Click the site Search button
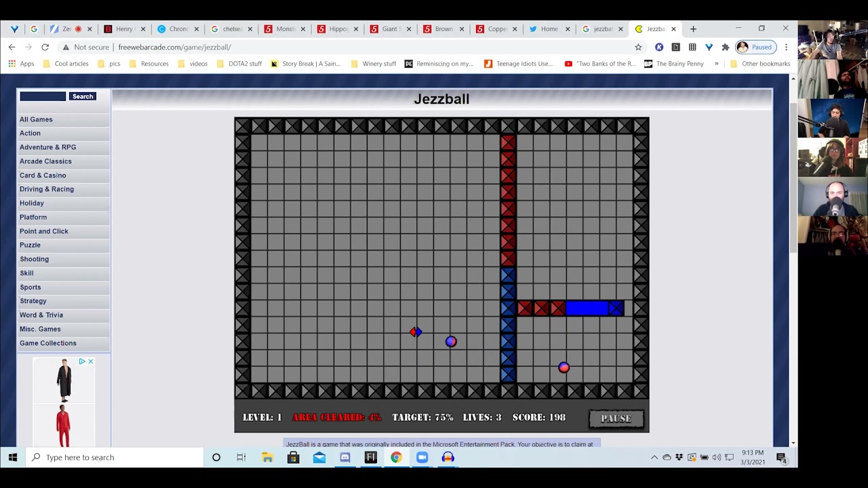Screen dimensions: 868x488 pyautogui.click(x=83, y=96)
